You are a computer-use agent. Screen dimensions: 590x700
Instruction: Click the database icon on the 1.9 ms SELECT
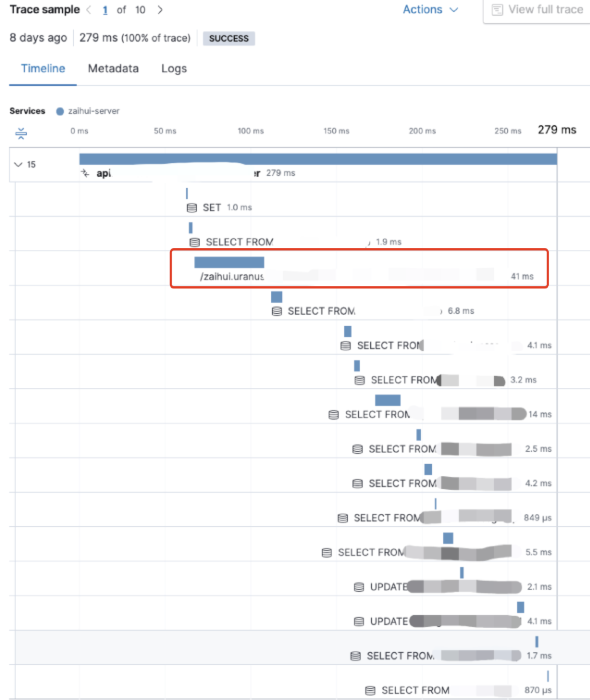coord(194,242)
